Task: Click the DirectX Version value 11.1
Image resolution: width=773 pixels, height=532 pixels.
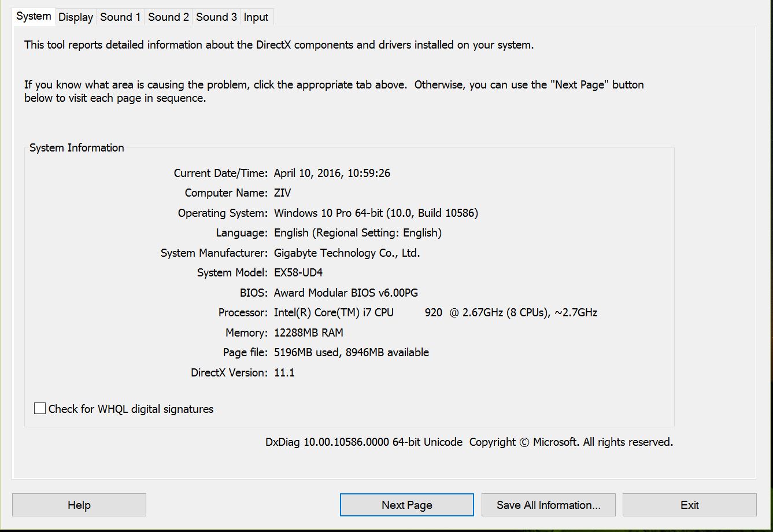Action: coord(284,373)
